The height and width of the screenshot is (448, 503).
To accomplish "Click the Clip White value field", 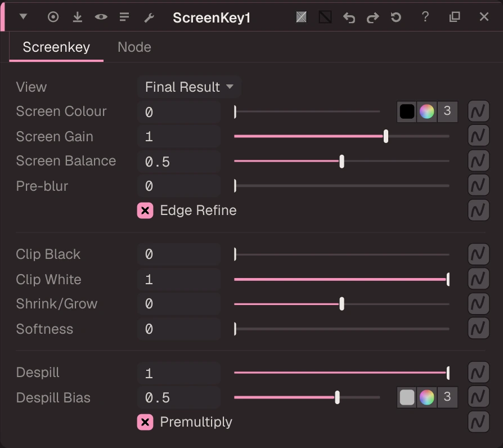I will 179,280.
